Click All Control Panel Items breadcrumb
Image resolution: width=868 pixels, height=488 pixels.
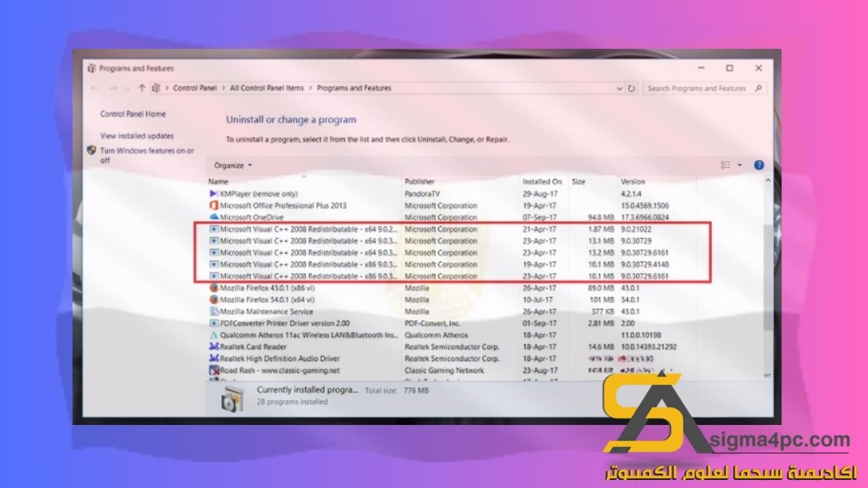[267, 88]
